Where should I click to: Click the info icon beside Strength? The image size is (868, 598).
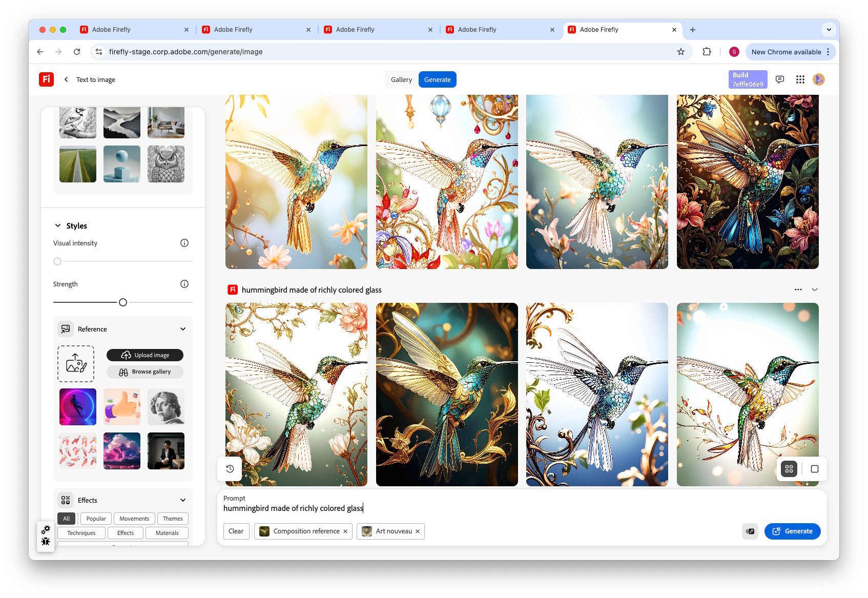click(184, 284)
